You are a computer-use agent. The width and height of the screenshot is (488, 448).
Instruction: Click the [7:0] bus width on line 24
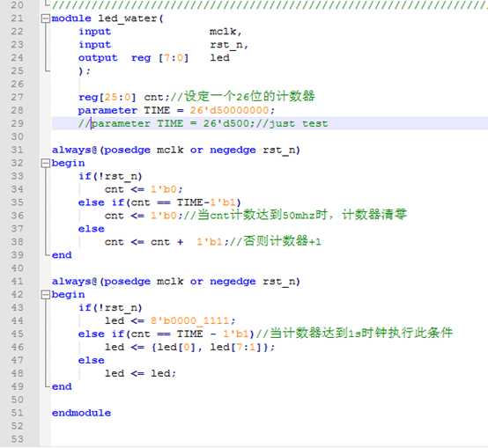pyautogui.click(x=174, y=58)
